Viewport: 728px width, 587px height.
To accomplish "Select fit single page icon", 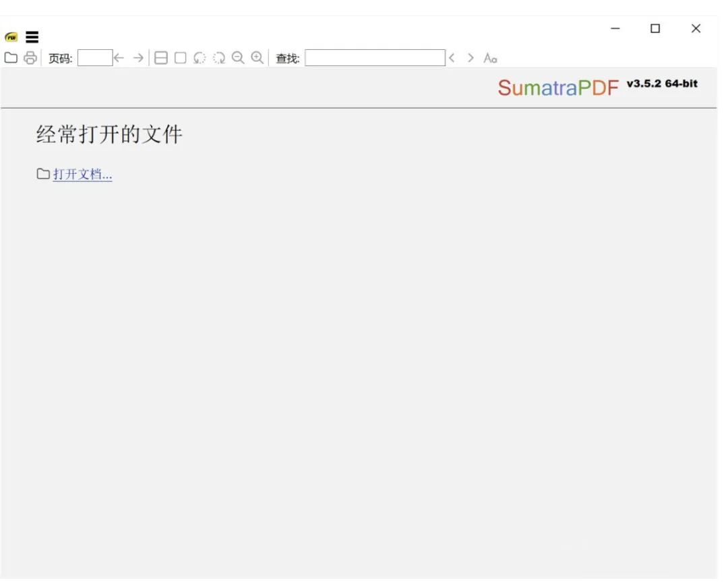I will click(x=181, y=58).
